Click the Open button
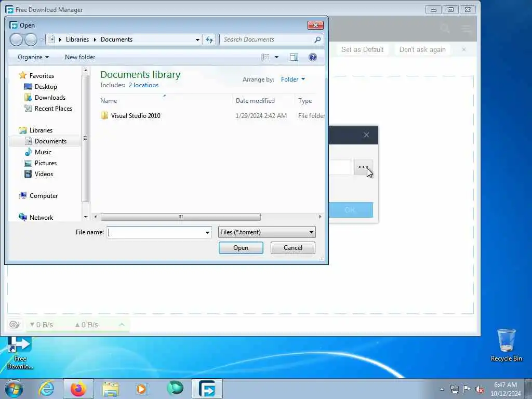The width and height of the screenshot is (532, 399). (x=241, y=248)
